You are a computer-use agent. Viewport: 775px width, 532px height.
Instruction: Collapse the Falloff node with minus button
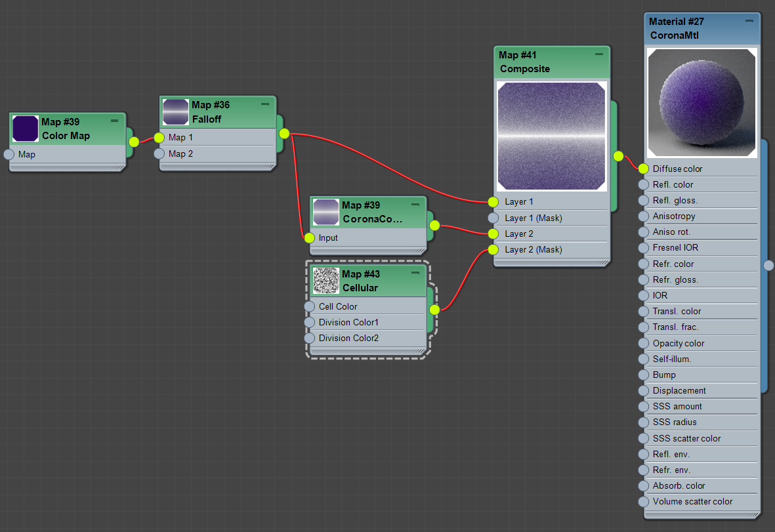(x=265, y=104)
